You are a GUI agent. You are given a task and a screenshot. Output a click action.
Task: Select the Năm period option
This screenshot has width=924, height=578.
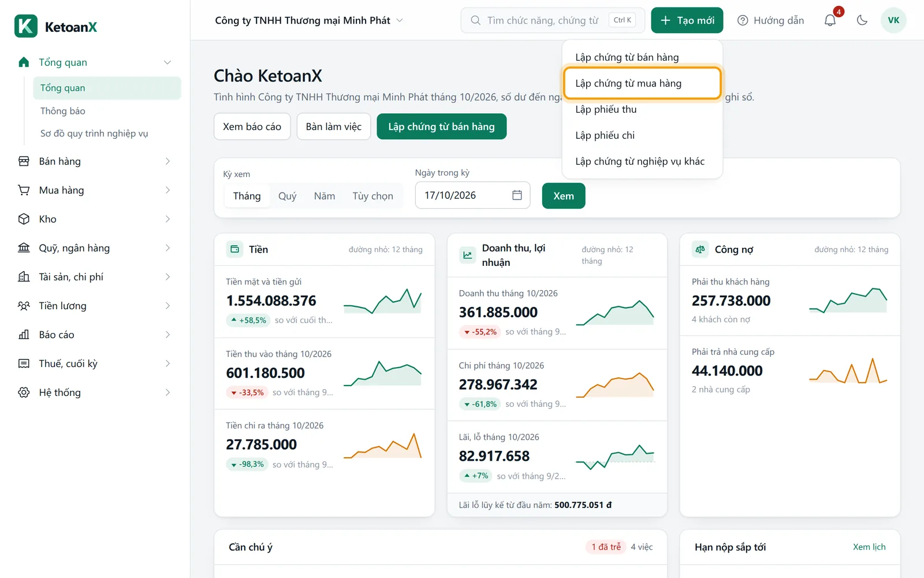(325, 196)
